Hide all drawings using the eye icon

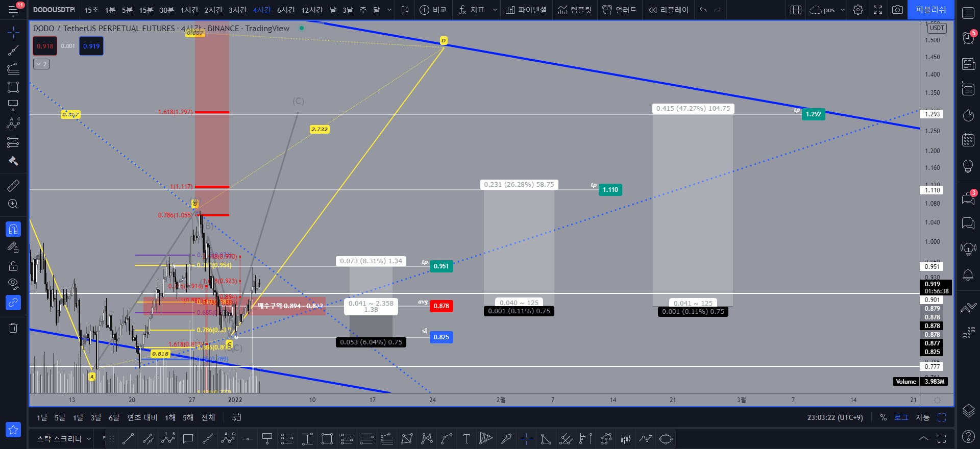pyautogui.click(x=13, y=284)
